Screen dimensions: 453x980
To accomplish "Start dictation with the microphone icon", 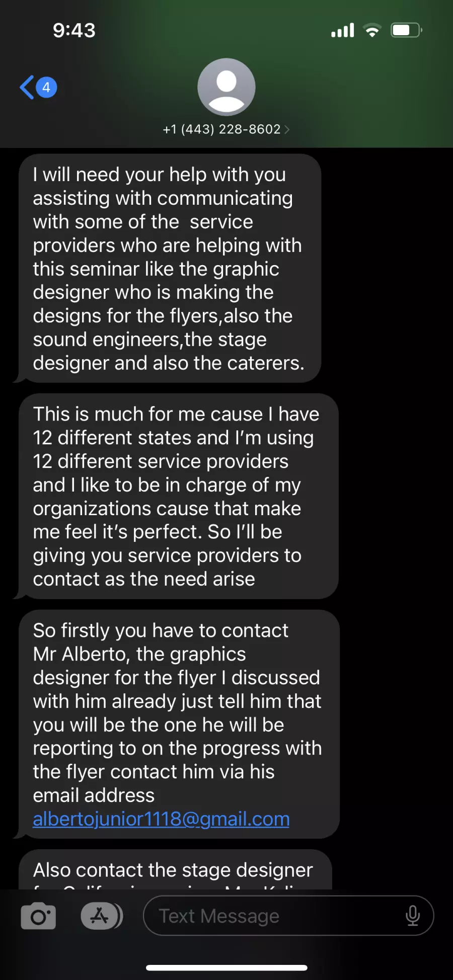I will [x=413, y=916].
